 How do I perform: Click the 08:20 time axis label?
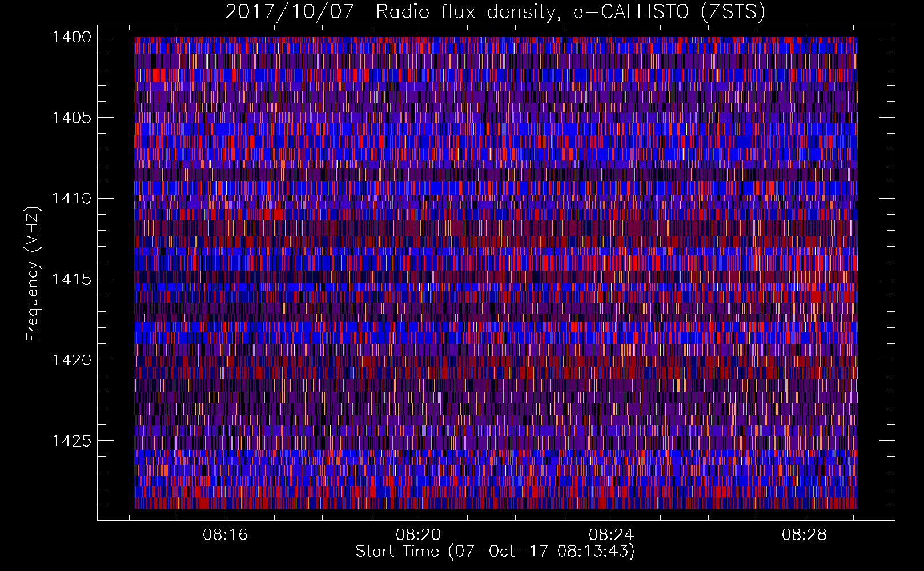pyautogui.click(x=419, y=535)
